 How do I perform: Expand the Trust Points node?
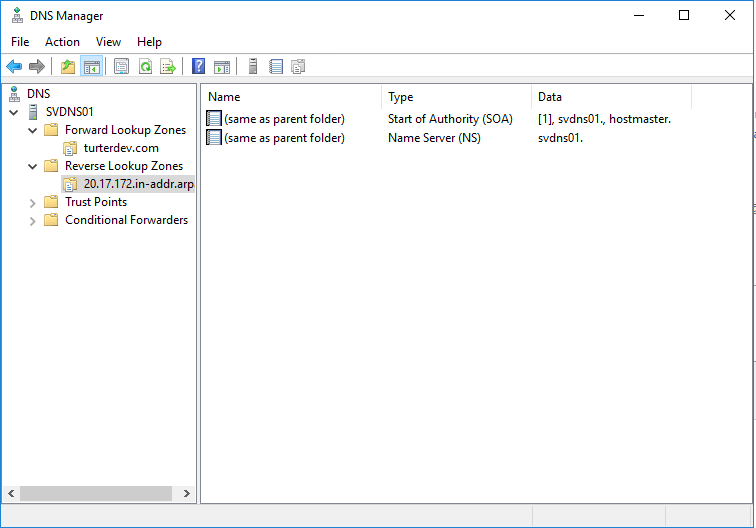point(32,203)
